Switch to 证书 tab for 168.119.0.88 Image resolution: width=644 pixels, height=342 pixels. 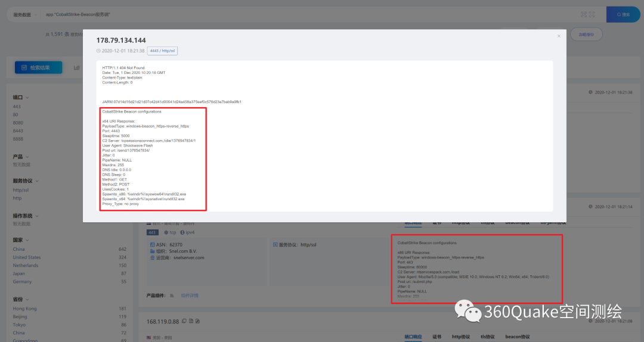[x=436, y=337]
